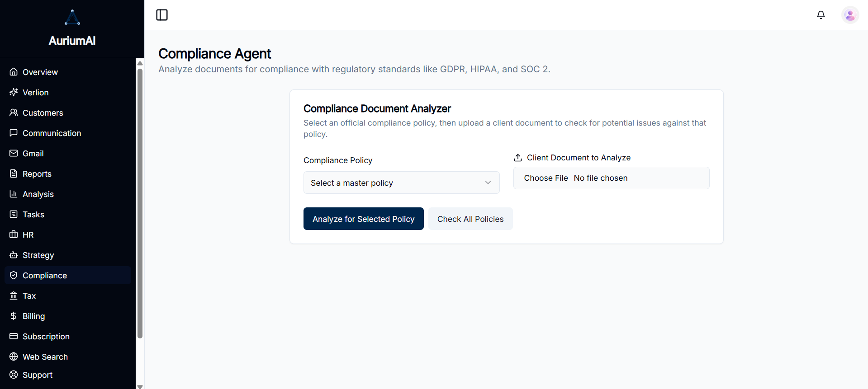Image resolution: width=868 pixels, height=389 pixels.
Task: Open the Select a master policy dropdown
Action: (x=401, y=183)
